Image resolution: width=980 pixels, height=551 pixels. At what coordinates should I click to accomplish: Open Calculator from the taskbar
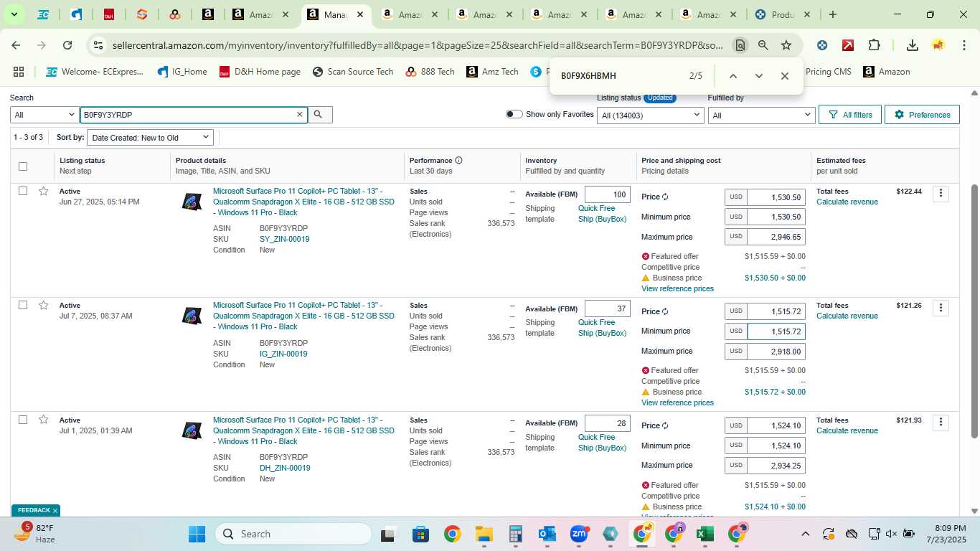(515, 534)
